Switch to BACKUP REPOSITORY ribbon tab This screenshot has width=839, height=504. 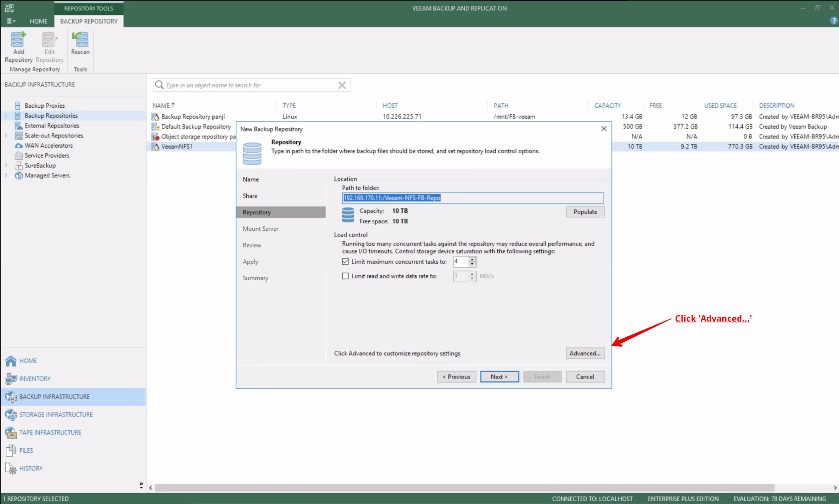[x=89, y=21]
